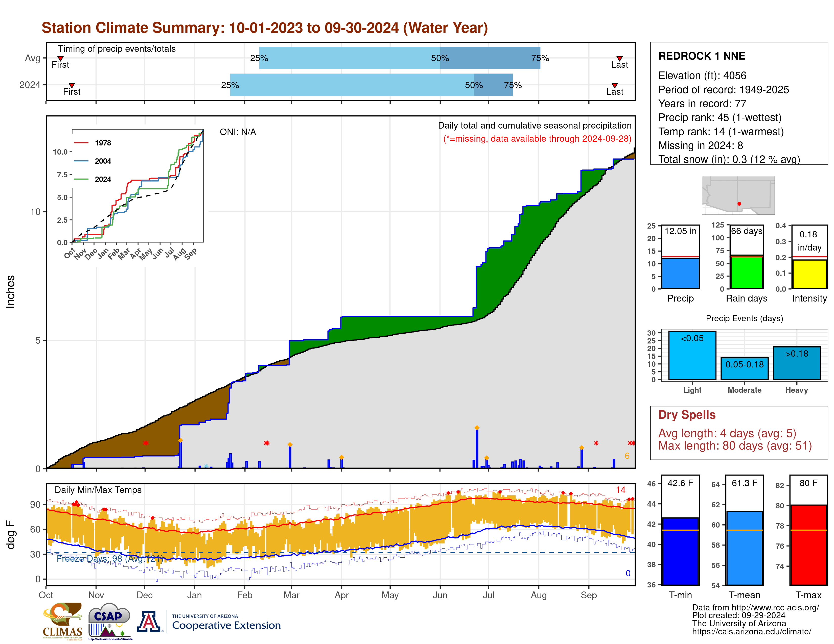Click the 'Precip Events (days)' heading

point(744,318)
